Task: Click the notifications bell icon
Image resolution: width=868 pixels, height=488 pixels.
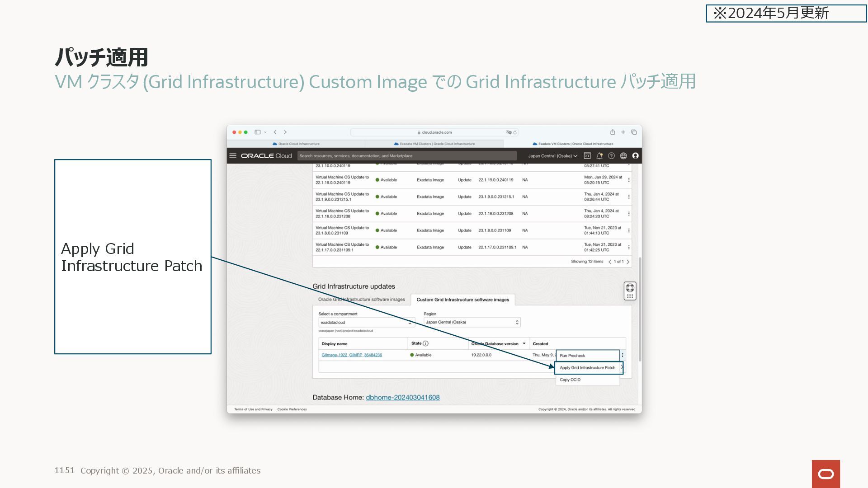Action: (599, 155)
